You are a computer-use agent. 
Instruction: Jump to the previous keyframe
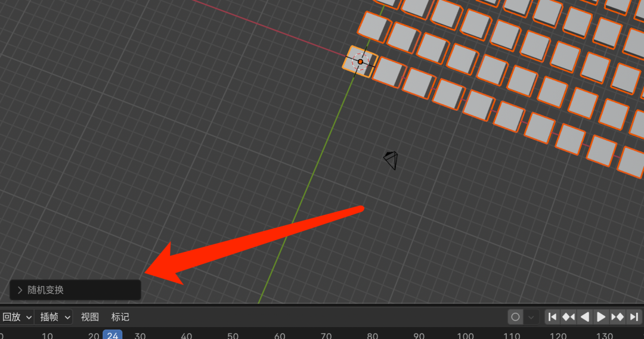[x=569, y=317]
